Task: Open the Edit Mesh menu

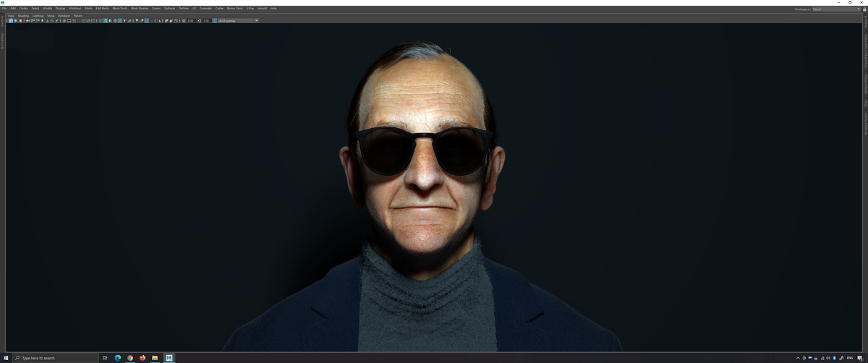Action: [102, 8]
